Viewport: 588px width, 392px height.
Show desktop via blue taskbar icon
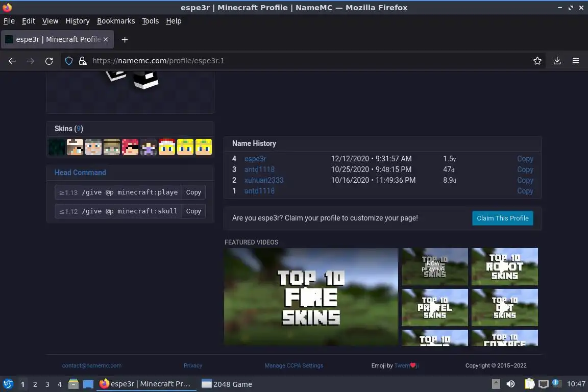[x=88, y=384]
